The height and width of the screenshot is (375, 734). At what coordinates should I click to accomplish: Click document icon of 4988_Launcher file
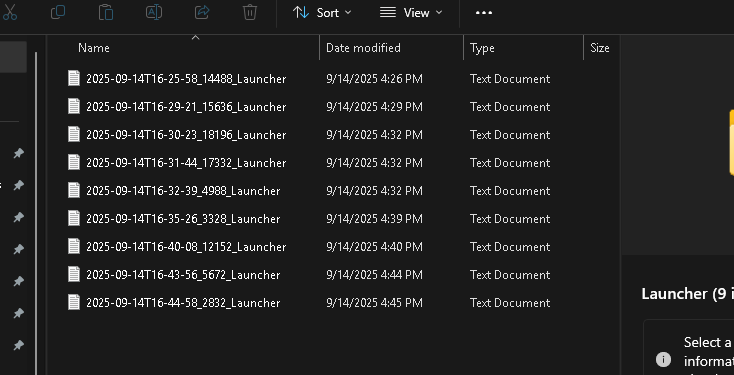74,191
